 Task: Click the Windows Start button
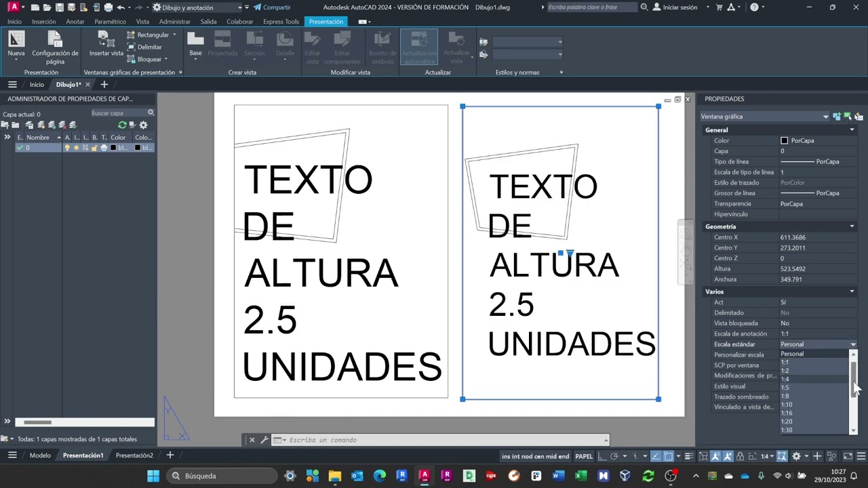[x=153, y=476]
